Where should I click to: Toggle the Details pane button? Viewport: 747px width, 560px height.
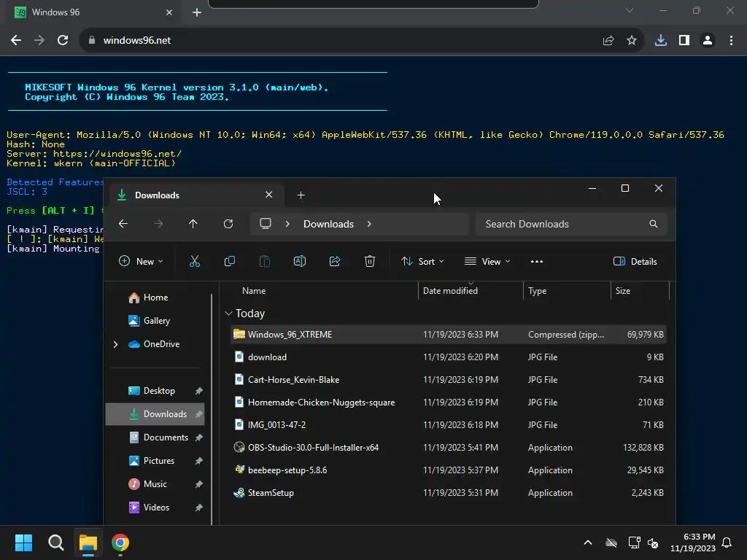click(x=635, y=262)
